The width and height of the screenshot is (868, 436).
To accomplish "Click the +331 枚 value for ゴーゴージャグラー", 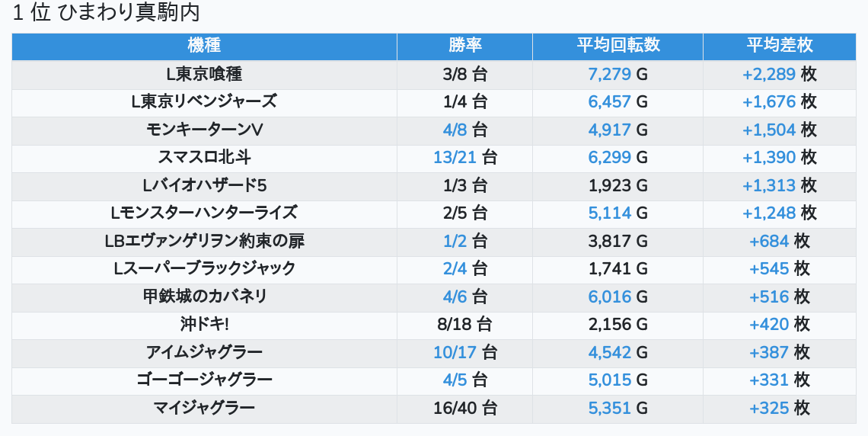I will [x=779, y=380].
